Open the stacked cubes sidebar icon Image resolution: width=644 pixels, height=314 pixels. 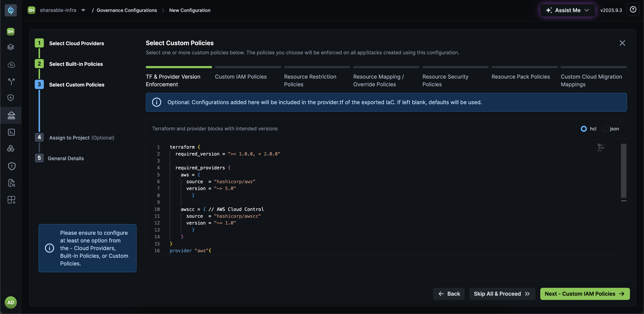pyautogui.click(x=11, y=148)
